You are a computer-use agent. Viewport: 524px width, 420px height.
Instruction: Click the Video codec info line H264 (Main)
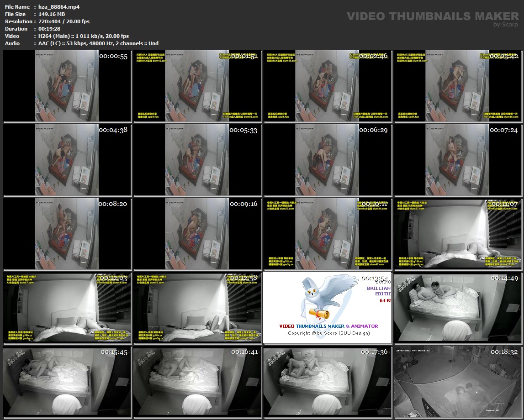click(84, 36)
